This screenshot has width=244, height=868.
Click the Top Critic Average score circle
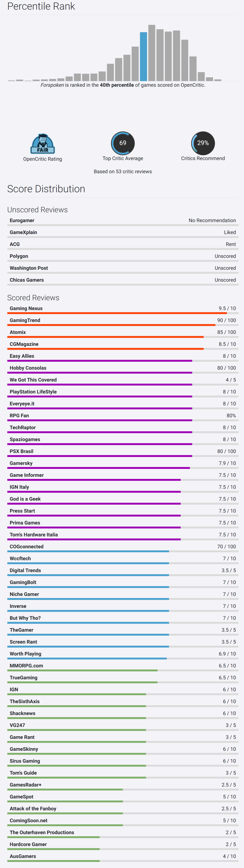123,143
